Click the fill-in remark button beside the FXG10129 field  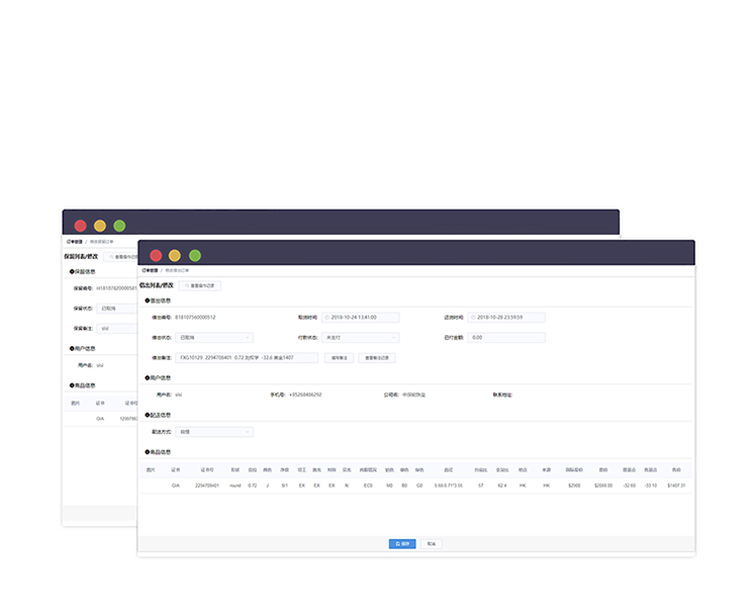pyautogui.click(x=339, y=358)
